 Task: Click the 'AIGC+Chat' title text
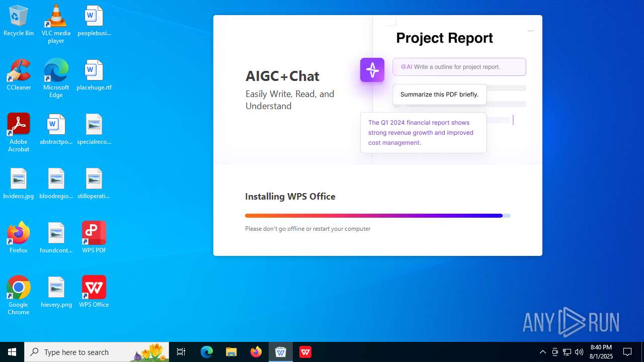pyautogui.click(x=282, y=76)
